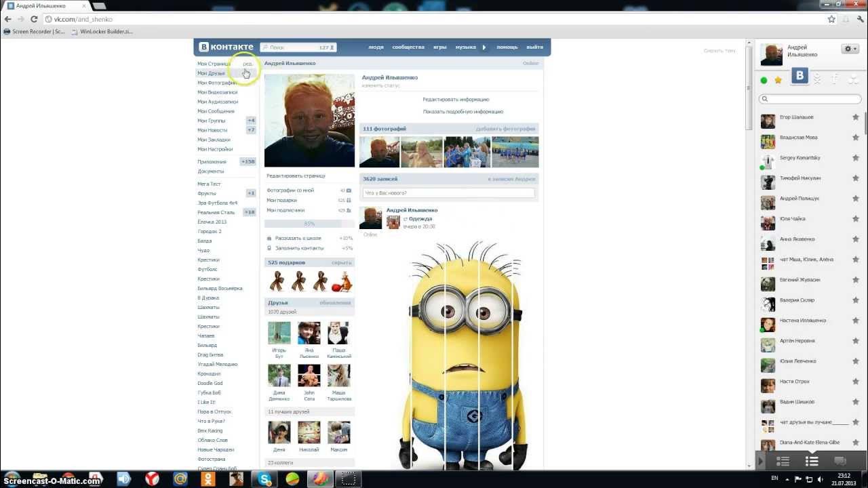Select the Odnoklassniki tab icon in sidebar
This screenshot has width=868, height=488.
click(x=817, y=79)
